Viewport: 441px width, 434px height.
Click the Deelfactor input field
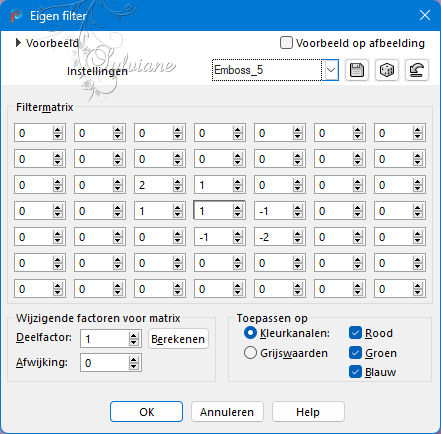point(104,339)
